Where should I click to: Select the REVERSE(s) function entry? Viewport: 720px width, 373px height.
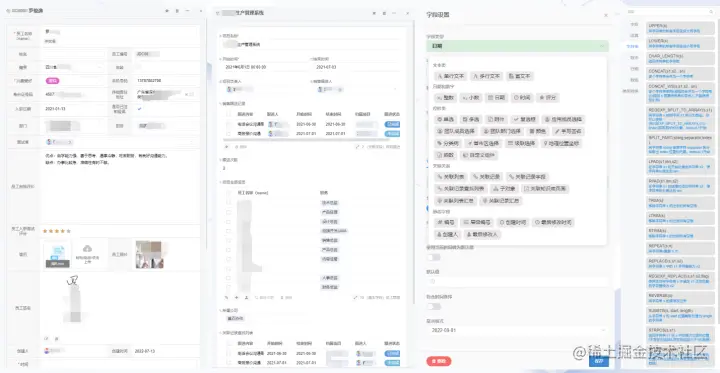click(681, 298)
